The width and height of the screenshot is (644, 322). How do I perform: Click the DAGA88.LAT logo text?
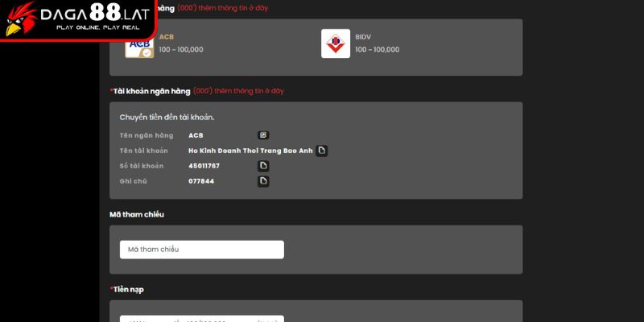[x=98, y=14]
